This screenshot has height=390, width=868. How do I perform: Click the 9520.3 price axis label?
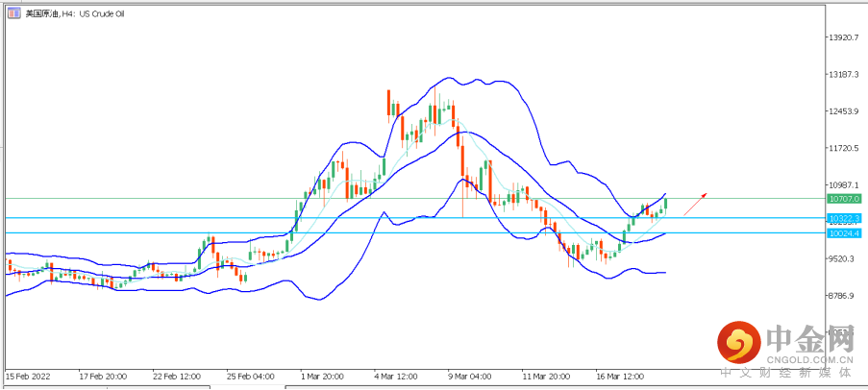(x=842, y=259)
